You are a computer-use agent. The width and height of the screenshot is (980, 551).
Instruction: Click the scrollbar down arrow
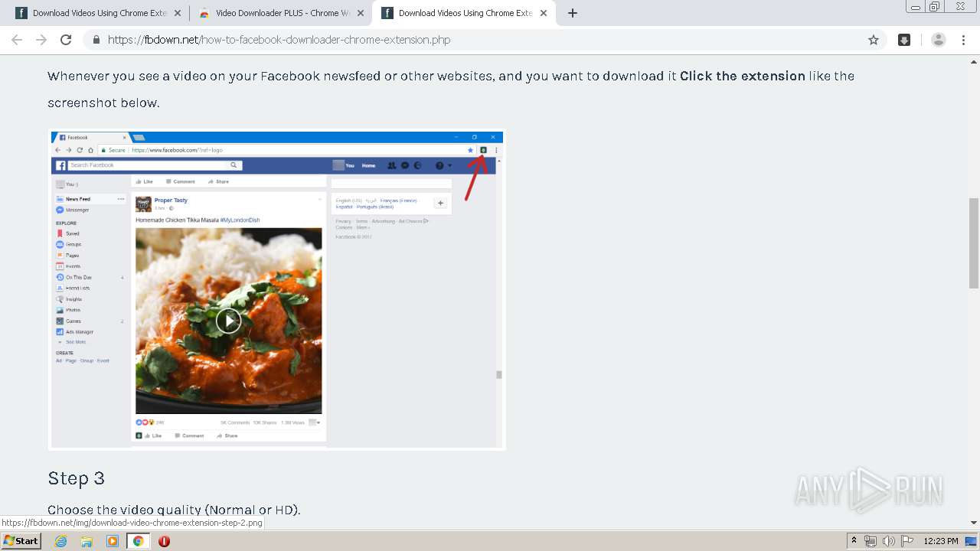[x=974, y=523]
